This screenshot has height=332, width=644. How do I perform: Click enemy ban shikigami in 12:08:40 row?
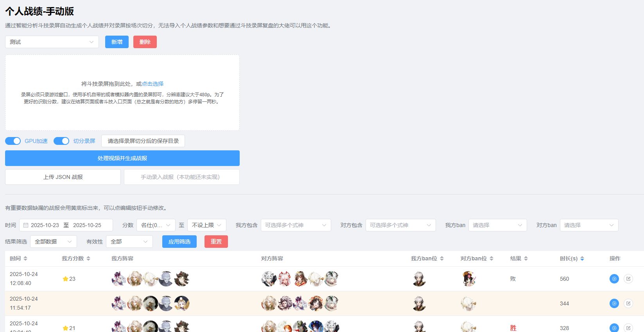[468, 279]
